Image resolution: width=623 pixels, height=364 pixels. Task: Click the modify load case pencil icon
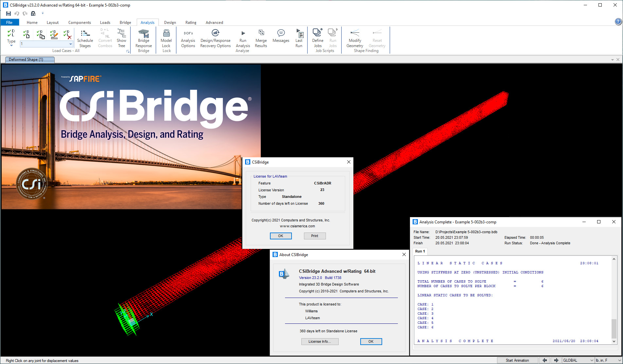click(x=54, y=34)
